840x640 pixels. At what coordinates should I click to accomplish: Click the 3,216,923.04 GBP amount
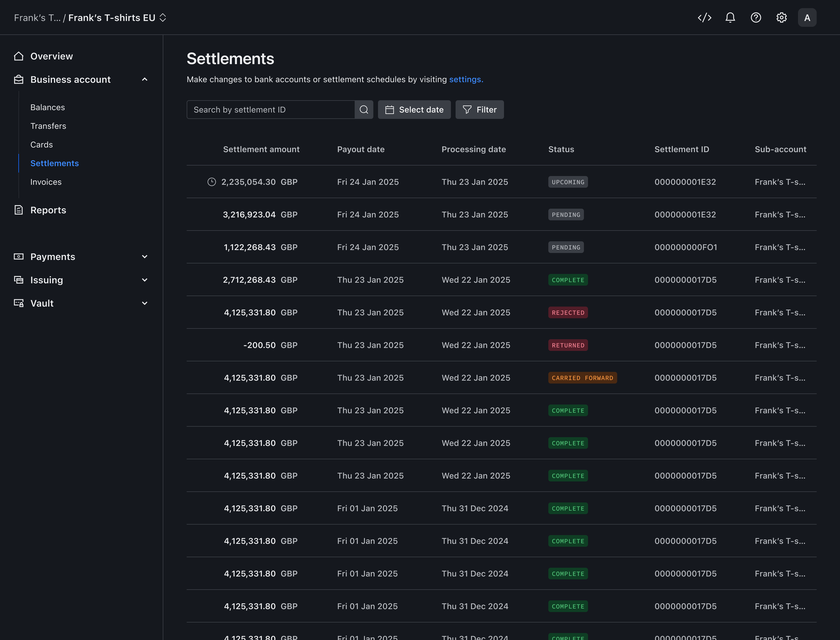click(x=260, y=214)
